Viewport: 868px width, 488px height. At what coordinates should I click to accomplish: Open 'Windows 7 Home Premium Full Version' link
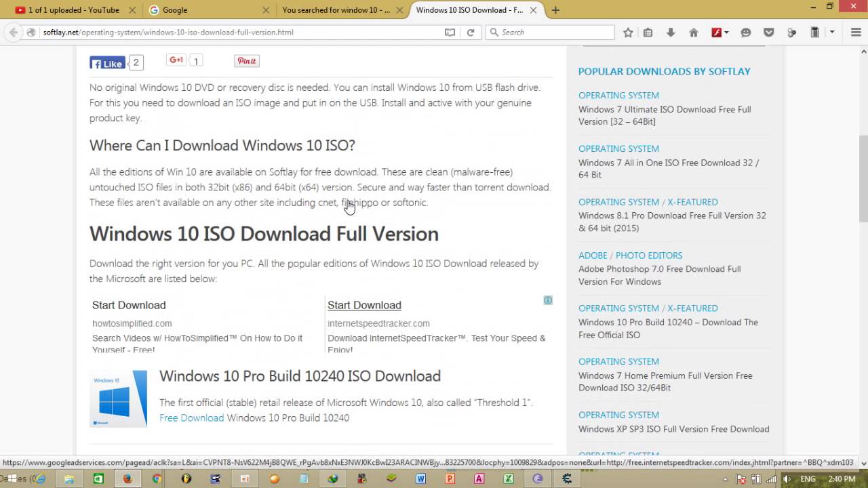pos(665,382)
